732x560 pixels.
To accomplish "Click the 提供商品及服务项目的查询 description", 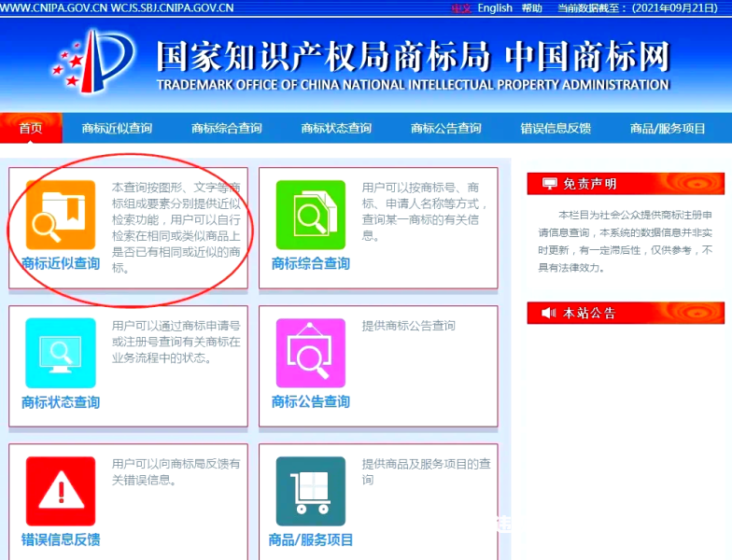I will click(x=426, y=472).
